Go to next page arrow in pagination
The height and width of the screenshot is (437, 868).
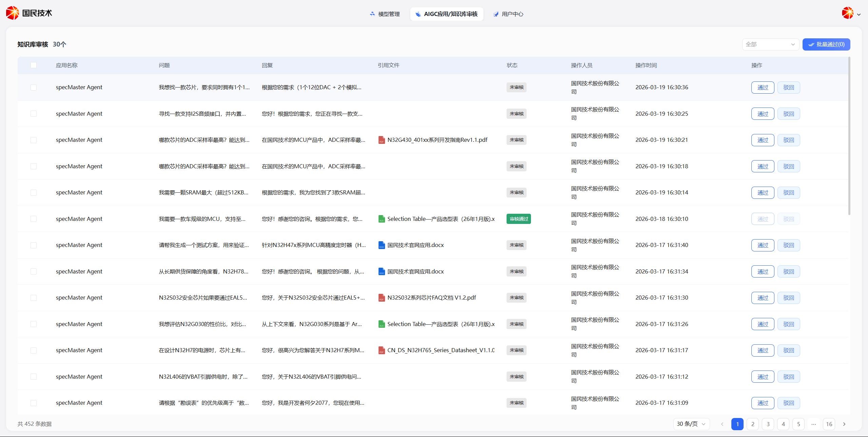coord(844,424)
